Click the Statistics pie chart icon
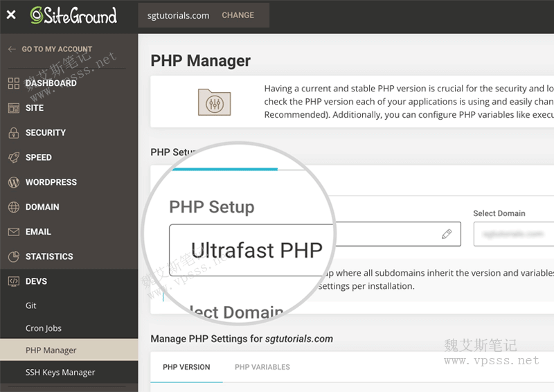The width and height of the screenshot is (554, 392). pos(14,256)
